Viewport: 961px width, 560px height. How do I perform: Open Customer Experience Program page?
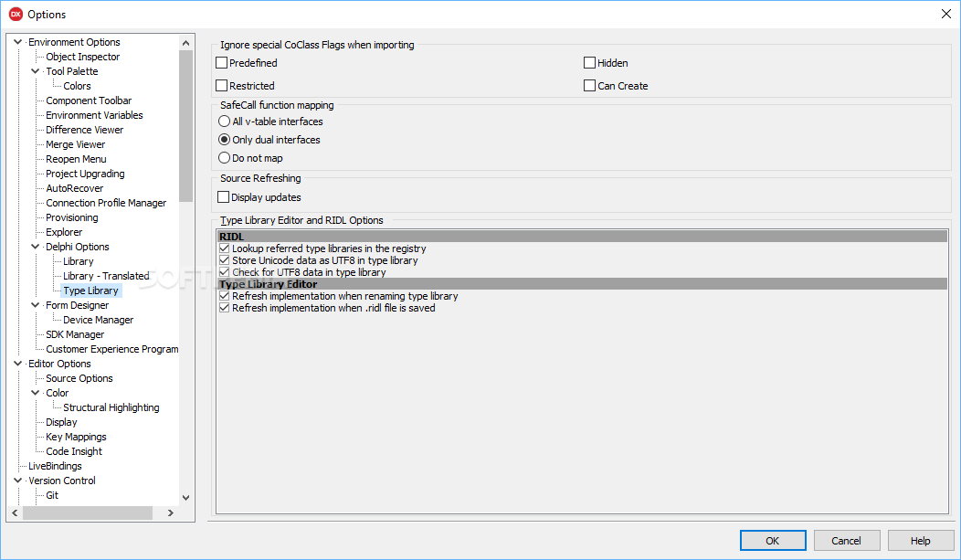pos(112,349)
